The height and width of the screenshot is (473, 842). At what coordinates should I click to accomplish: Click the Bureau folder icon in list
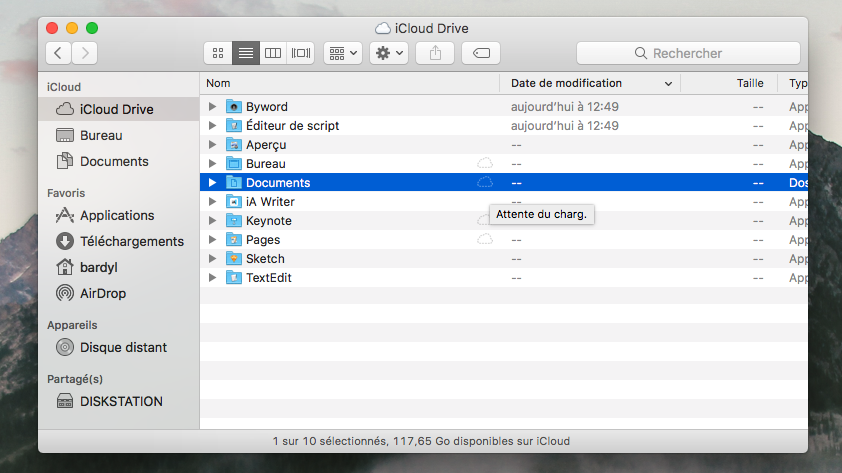click(234, 163)
